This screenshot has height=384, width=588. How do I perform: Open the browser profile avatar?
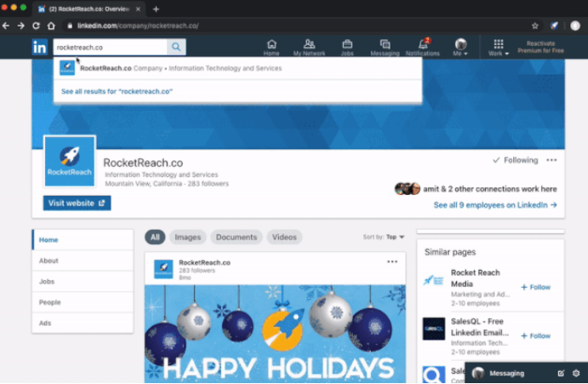(x=575, y=26)
